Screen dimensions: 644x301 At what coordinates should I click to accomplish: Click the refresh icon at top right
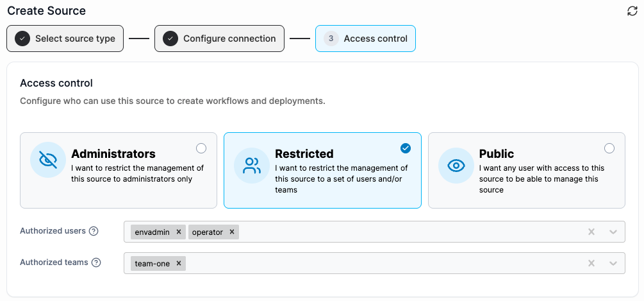coord(632,11)
